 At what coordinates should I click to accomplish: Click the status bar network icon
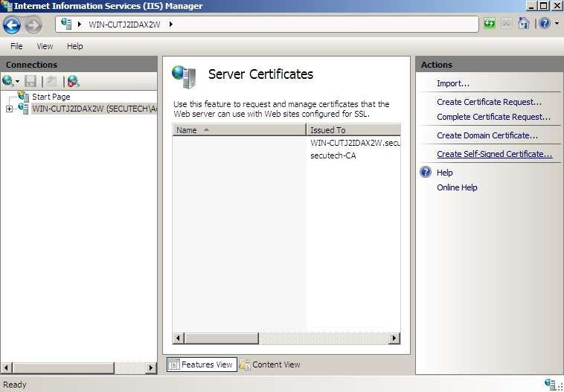(550, 383)
